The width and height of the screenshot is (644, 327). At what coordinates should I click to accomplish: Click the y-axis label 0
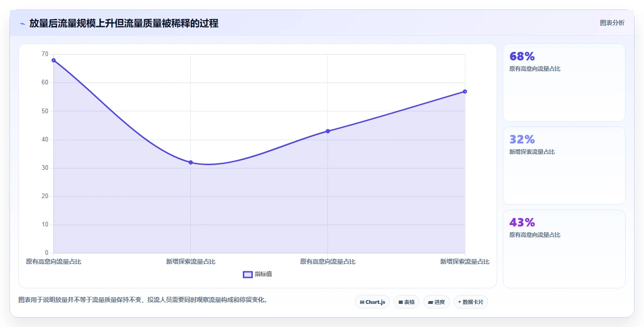click(x=47, y=253)
